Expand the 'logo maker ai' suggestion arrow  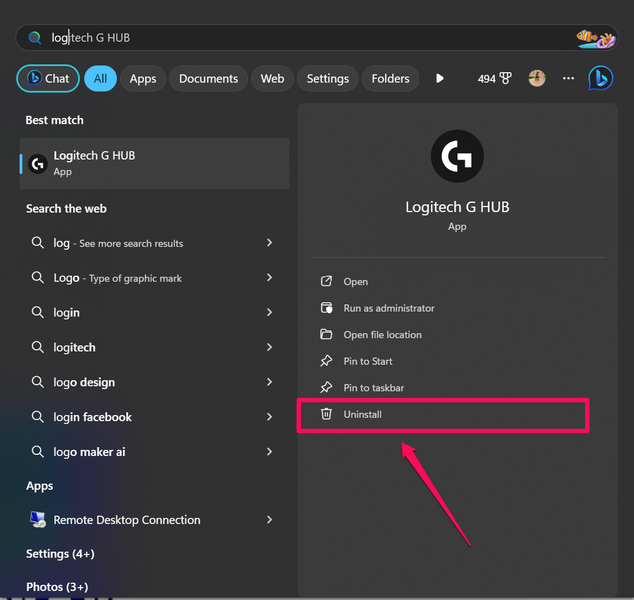(269, 451)
